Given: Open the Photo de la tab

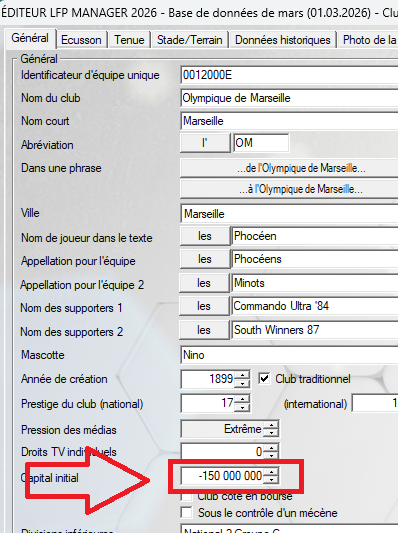Looking at the screenshot, I should 368,40.
